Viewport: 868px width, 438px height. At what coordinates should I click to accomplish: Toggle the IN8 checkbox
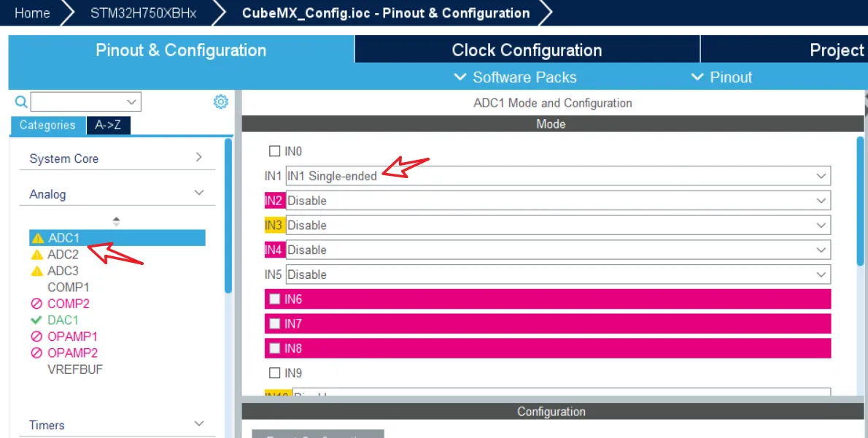(274, 348)
